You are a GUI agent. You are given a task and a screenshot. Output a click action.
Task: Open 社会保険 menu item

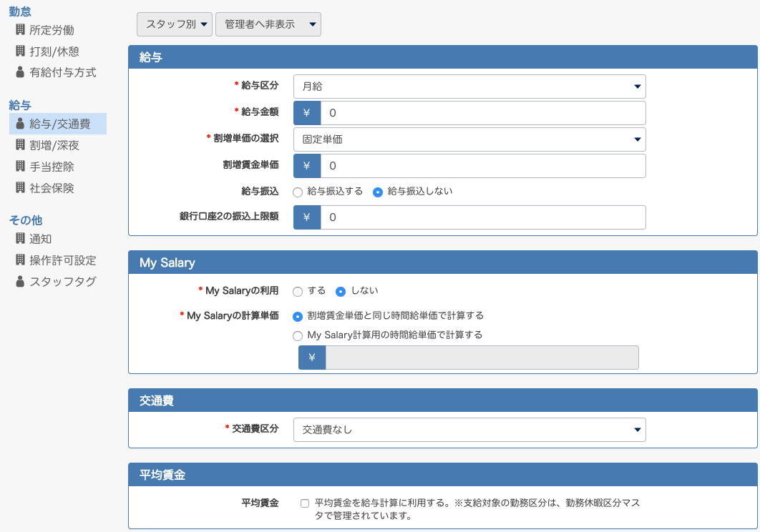pos(52,188)
